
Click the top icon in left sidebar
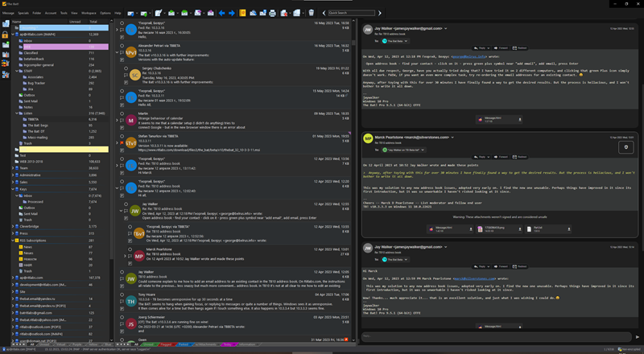click(6, 24)
